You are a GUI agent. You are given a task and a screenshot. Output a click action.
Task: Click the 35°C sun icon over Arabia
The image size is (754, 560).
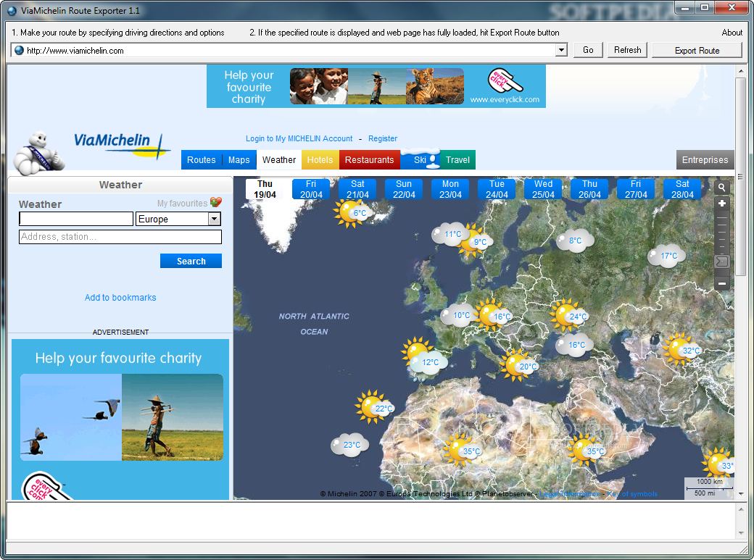[x=588, y=451]
